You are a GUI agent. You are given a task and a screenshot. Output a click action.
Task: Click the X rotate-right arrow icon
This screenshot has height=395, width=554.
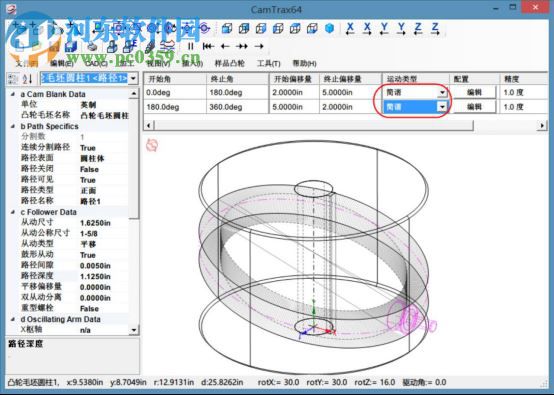click(367, 29)
